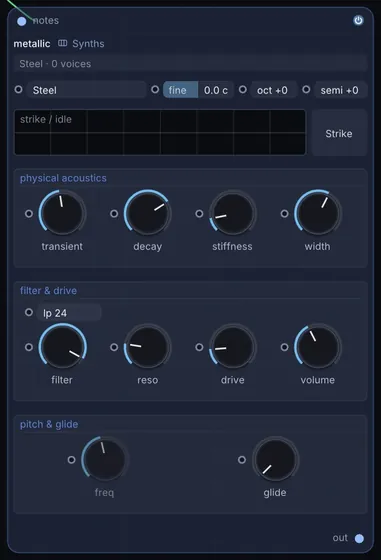
Task: Click modulation port beside filter knob
Action: (29, 347)
